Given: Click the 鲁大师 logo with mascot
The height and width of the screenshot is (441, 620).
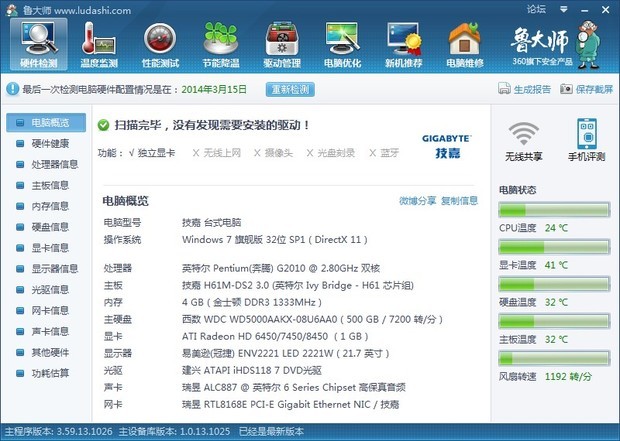Looking at the screenshot, I should [555, 44].
